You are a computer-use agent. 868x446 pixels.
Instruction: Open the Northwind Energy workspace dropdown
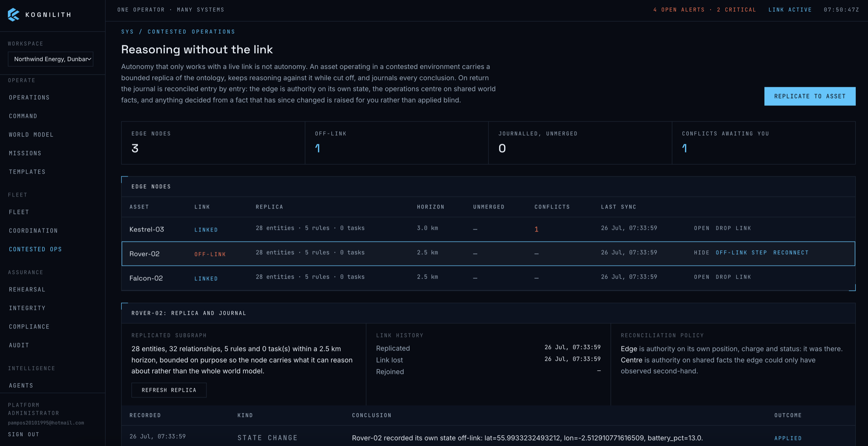pos(51,59)
